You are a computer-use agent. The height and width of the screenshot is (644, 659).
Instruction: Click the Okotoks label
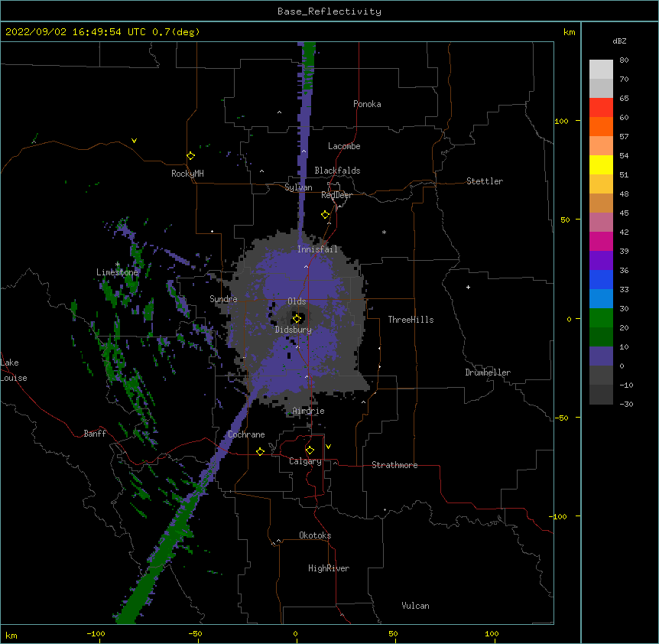click(x=315, y=535)
